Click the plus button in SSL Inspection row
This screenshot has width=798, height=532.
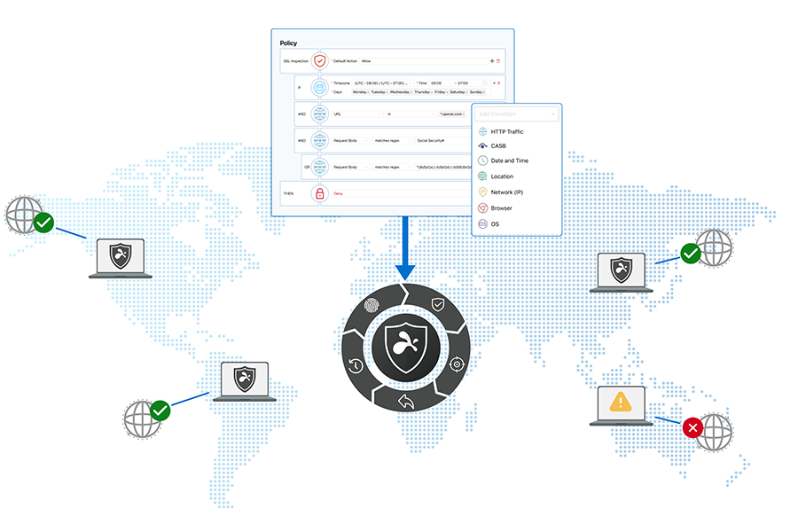492,61
